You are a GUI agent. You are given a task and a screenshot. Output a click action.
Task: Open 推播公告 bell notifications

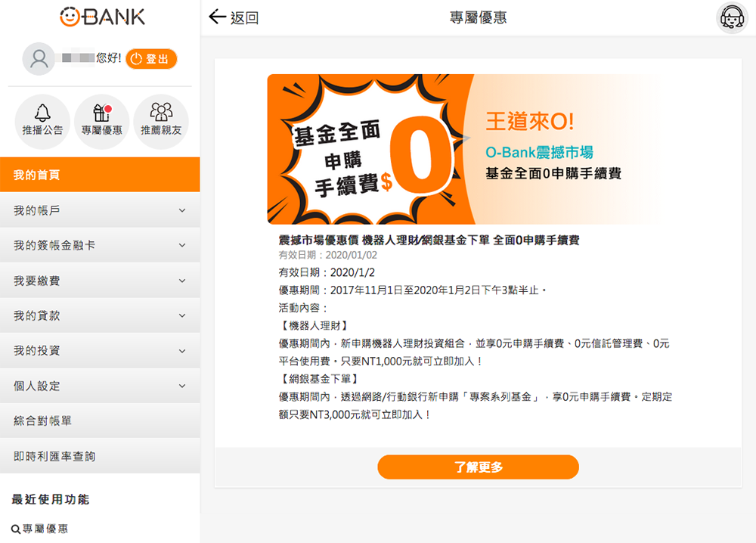click(42, 121)
